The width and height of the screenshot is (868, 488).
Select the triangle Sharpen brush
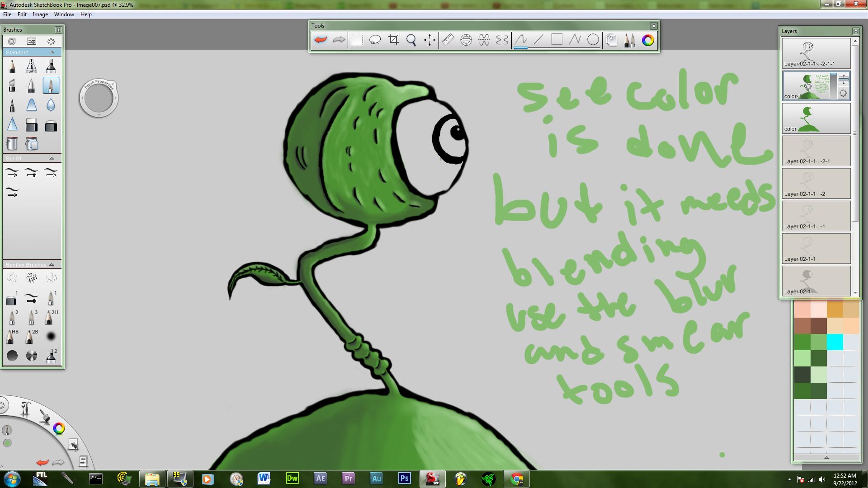[x=12, y=124]
